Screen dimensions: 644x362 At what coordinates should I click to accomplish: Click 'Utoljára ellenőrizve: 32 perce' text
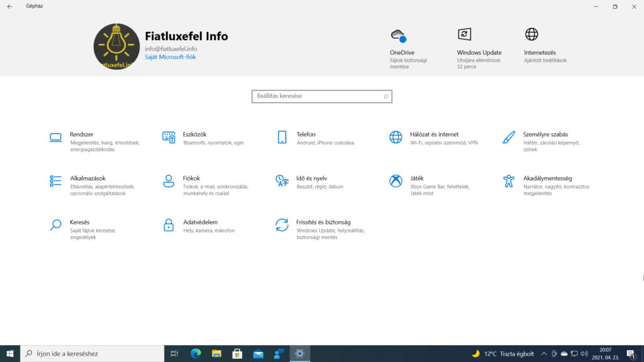click(x=479, y=63)
